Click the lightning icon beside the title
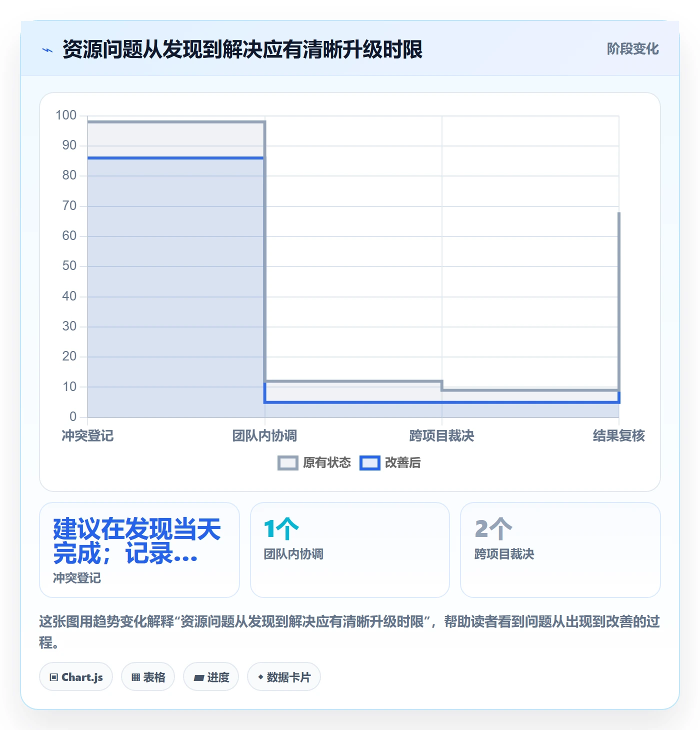This screenshot has width=700, height=730. 47,50
